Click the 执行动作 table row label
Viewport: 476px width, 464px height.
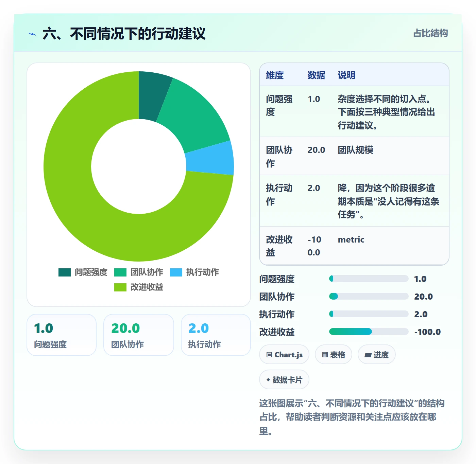pos(279,195)
